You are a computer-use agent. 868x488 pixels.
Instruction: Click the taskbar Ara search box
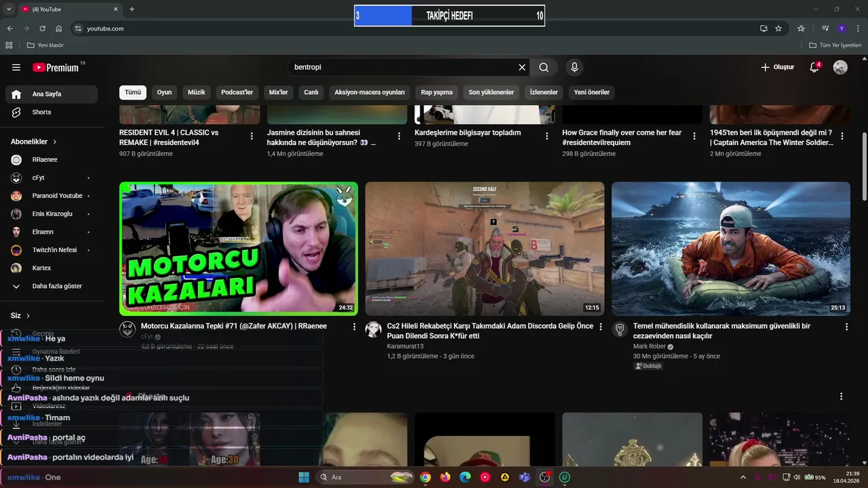coord(366,477)
